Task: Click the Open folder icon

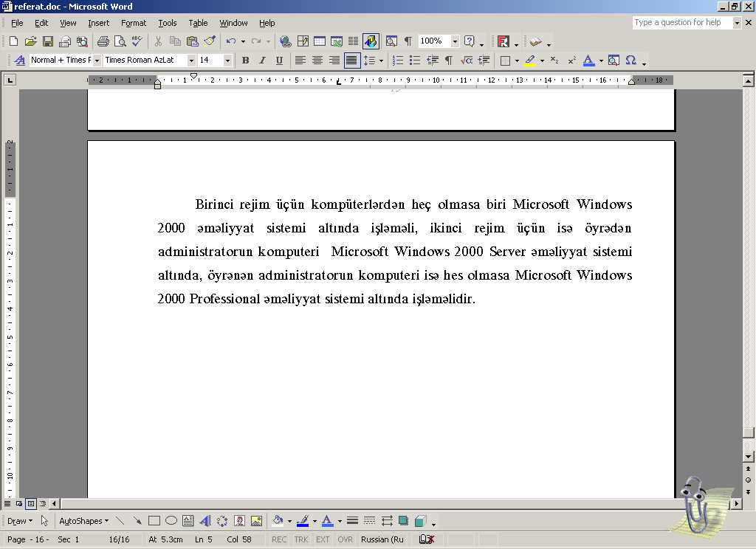Action: [x=30, y=41]
